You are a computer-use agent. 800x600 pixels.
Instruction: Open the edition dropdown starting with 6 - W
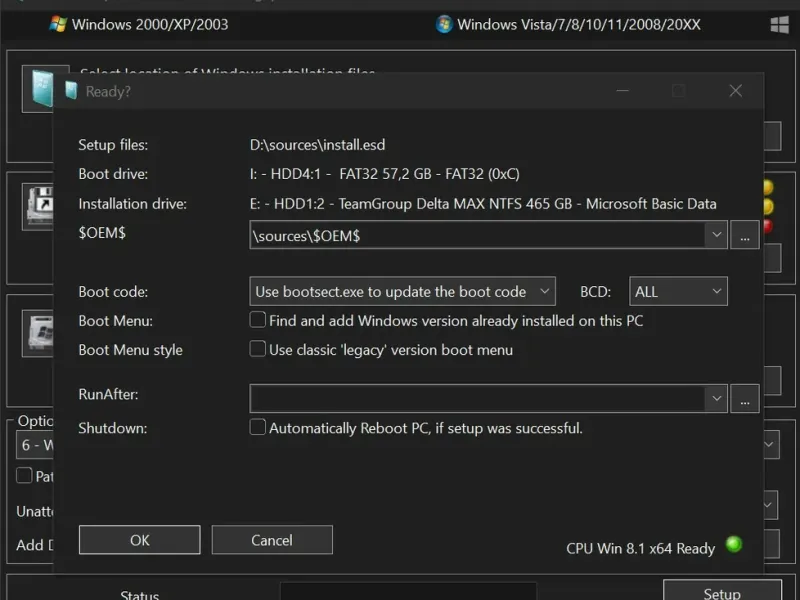coord(36,445)
